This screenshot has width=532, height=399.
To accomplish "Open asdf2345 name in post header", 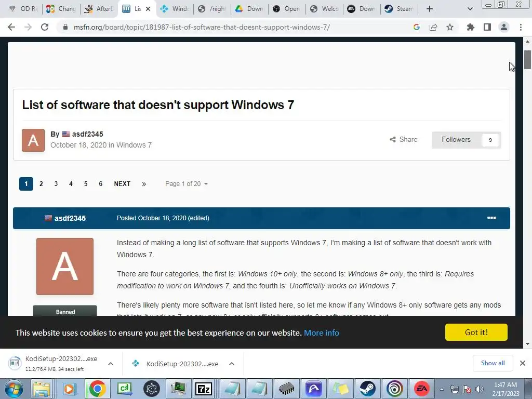I will (70, 218).
